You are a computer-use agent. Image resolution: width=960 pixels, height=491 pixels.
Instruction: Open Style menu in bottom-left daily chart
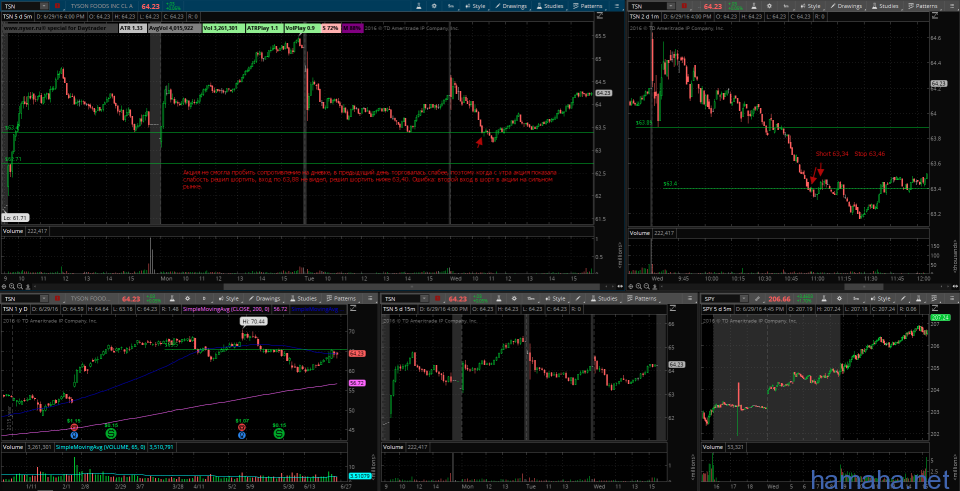click(228, 298)
